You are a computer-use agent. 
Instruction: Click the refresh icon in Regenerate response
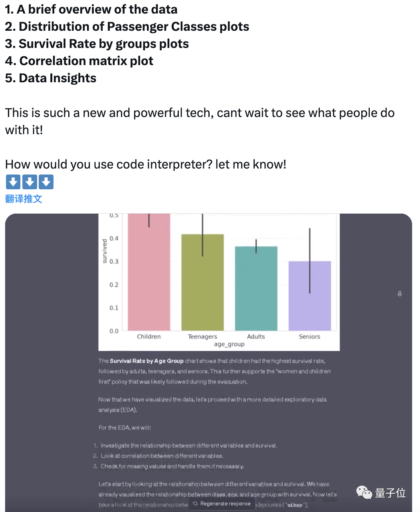195,504
